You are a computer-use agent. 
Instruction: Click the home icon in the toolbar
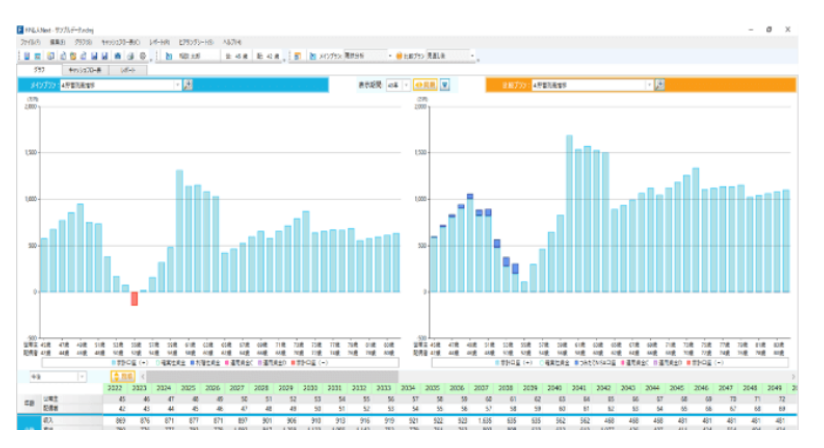(119, 56)
